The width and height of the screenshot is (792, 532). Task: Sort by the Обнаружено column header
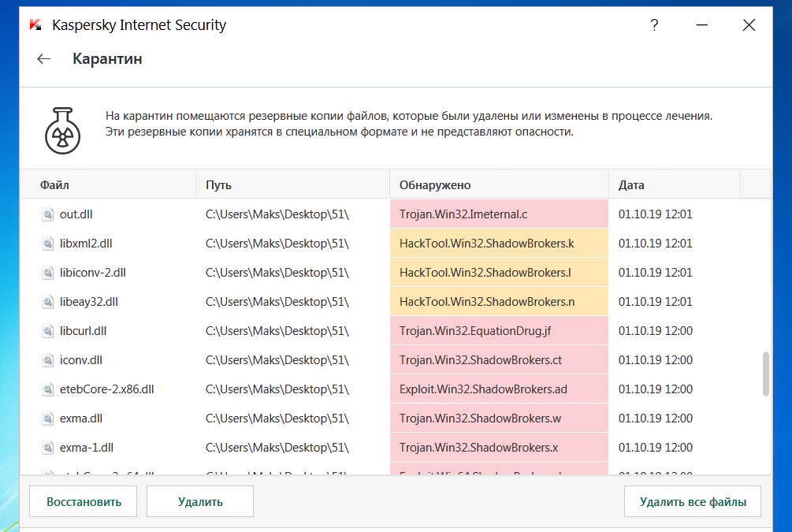pos(435,185)
